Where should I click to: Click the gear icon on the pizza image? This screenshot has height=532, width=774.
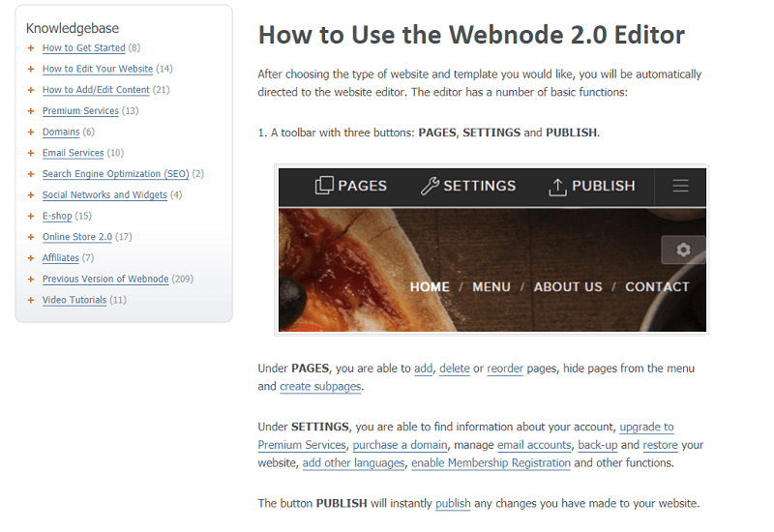pos(683,250)
